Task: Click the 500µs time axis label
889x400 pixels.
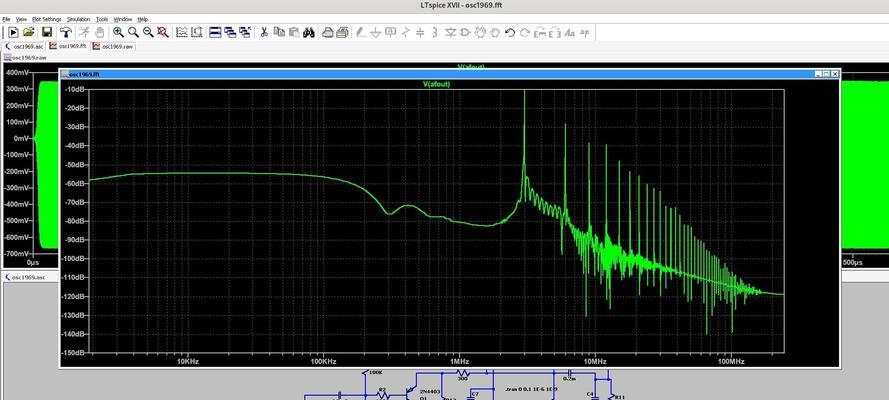Action: click(x=852, y=263)
